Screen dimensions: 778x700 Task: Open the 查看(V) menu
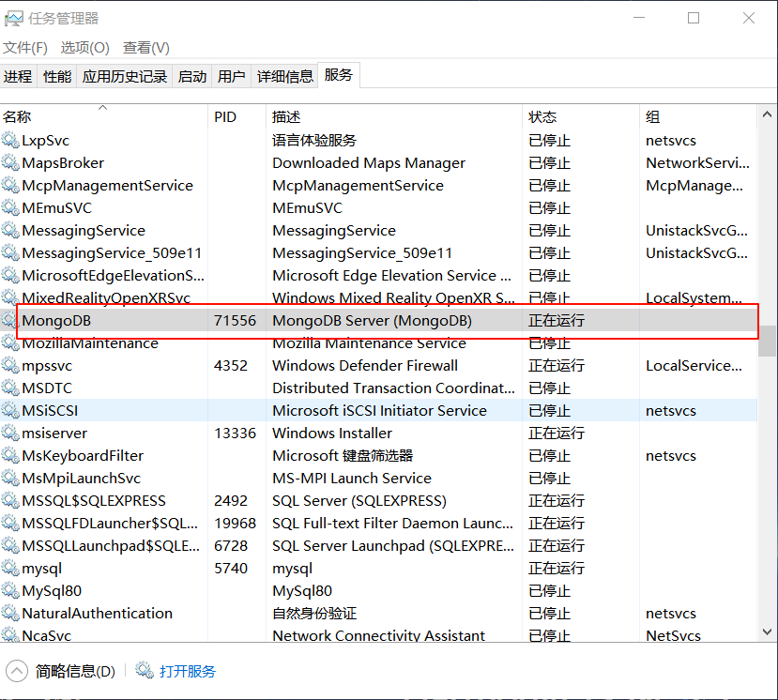[x=145, y=48]
